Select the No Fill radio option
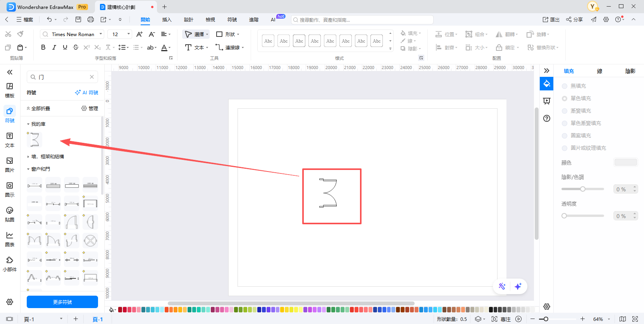Screen dimensions: 644x324 coord(565,86)
